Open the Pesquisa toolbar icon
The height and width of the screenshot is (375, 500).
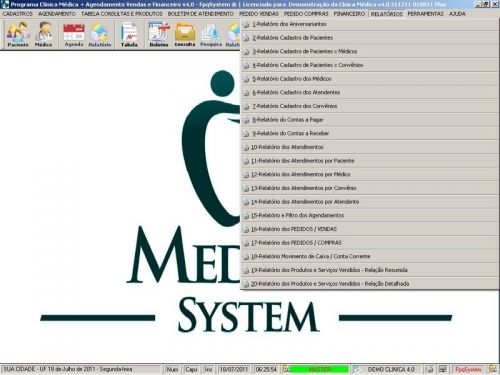(211, 34)
